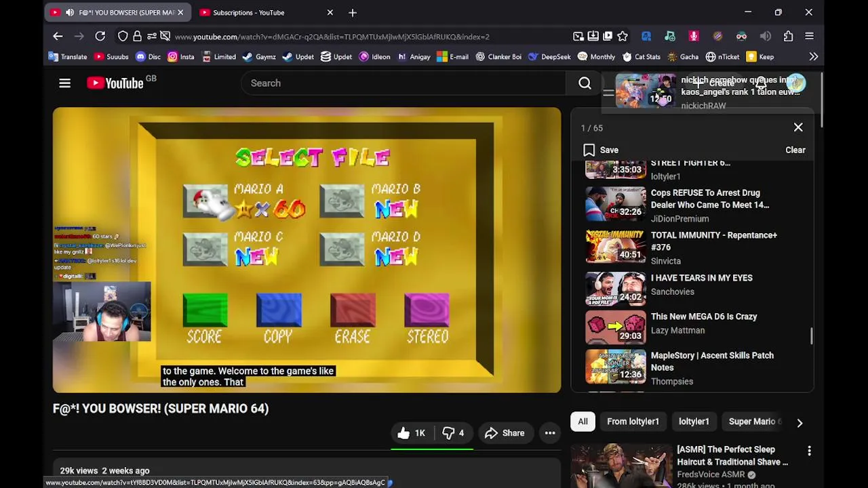
Task: Clear the queue with Clear button
Action: point(795,150)
